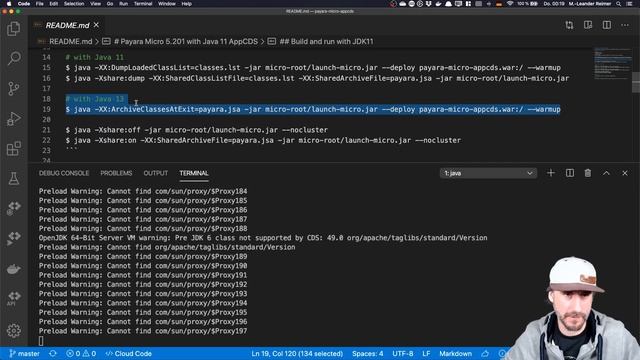The height and width of the screenshot is (360, 640).
Task: Change indentation via Spaces: 4
Action: click(x=367, y=353)
